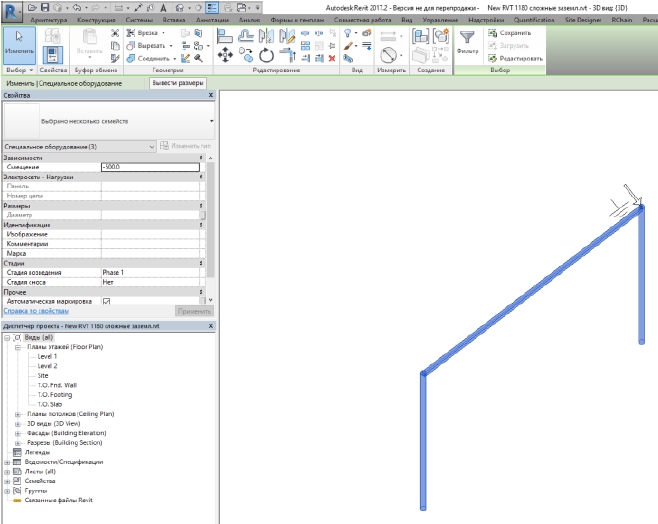Open the Filter (Фильтр) selection tool
The width and height of the screenshot is (658, 524).
(467, 40)
